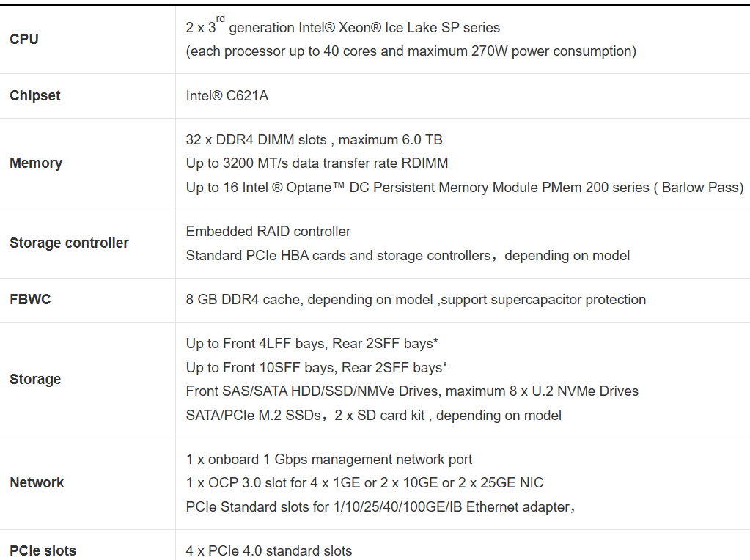The height and width of the screenshot is (560, 750).
Task: Click the Chipset row label
Action: coord(35,96)
